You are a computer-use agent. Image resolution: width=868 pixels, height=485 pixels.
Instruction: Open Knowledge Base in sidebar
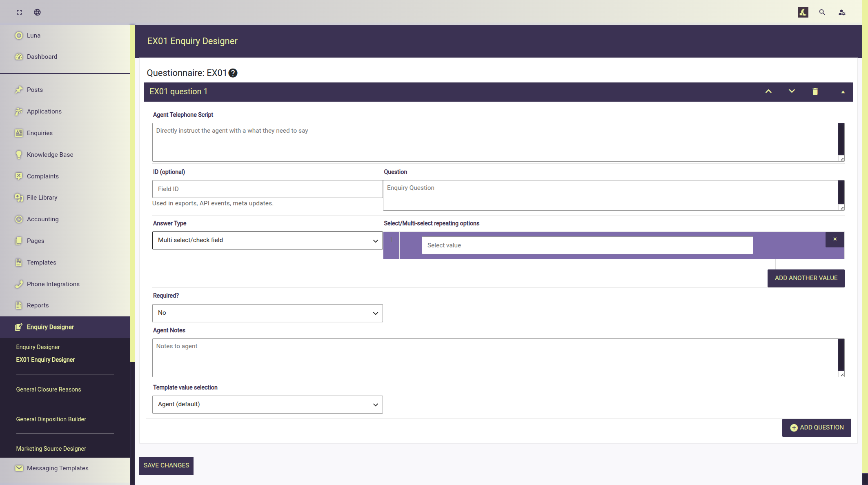pos(50,155)
